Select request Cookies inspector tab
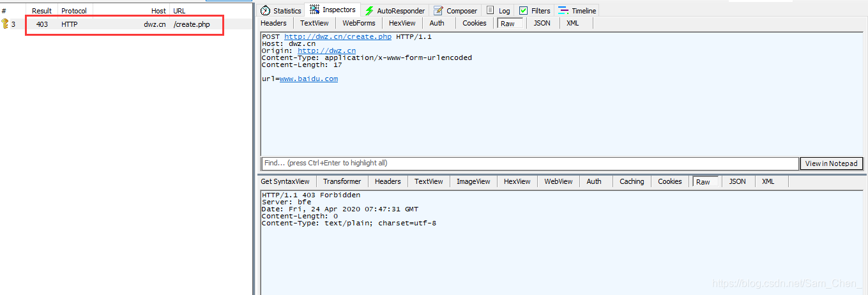The width and height of the screenshot is (868, 295). point(475,23)
